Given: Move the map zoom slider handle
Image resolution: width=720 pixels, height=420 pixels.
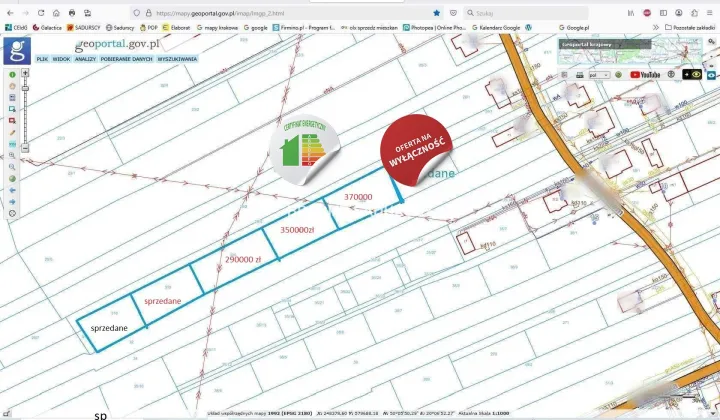Looking at the screenshot, I should click(25, 88).
